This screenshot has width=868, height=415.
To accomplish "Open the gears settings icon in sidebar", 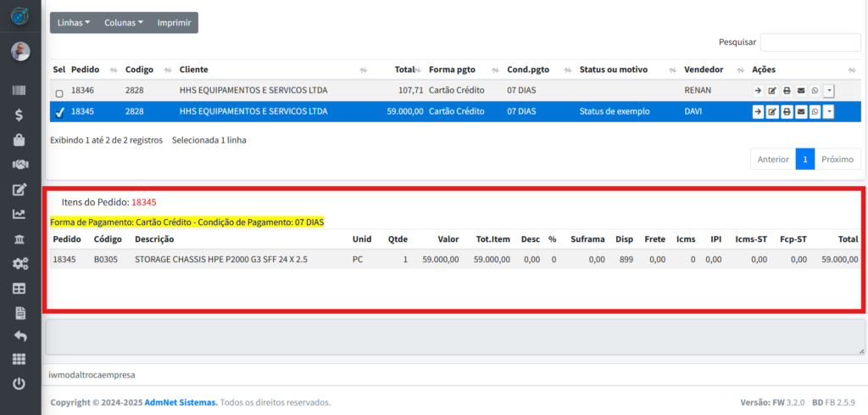I will click(19, 263).
